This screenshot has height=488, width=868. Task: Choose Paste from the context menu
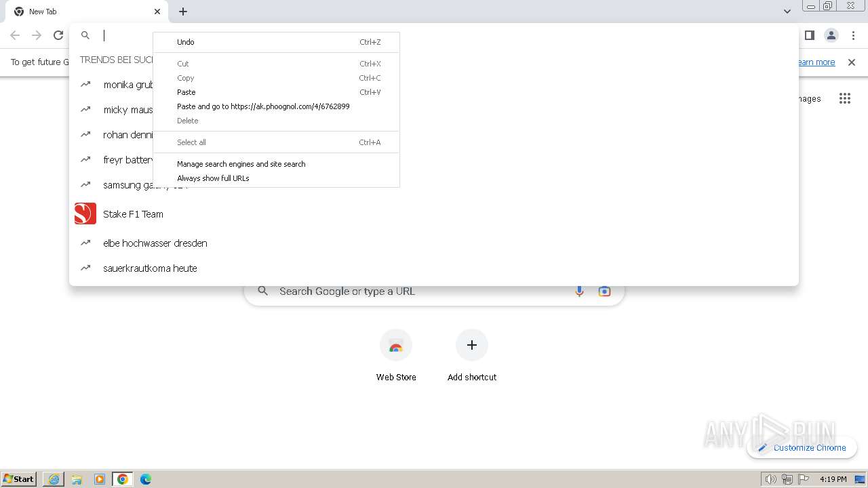276,92
